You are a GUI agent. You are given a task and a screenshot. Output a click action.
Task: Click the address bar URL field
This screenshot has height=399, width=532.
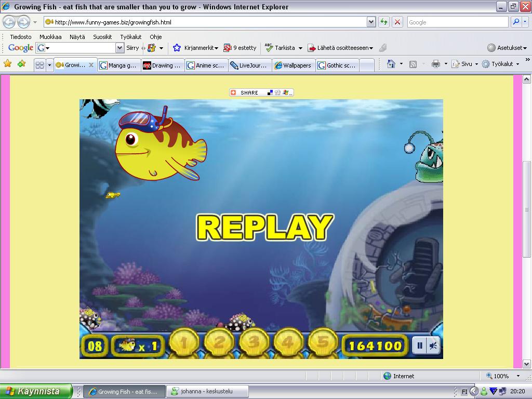click(x=205, y=22)
